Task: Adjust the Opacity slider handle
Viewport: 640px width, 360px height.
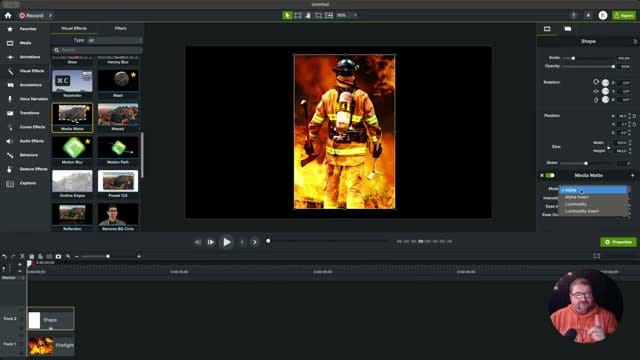Action: tap(613, 67)
